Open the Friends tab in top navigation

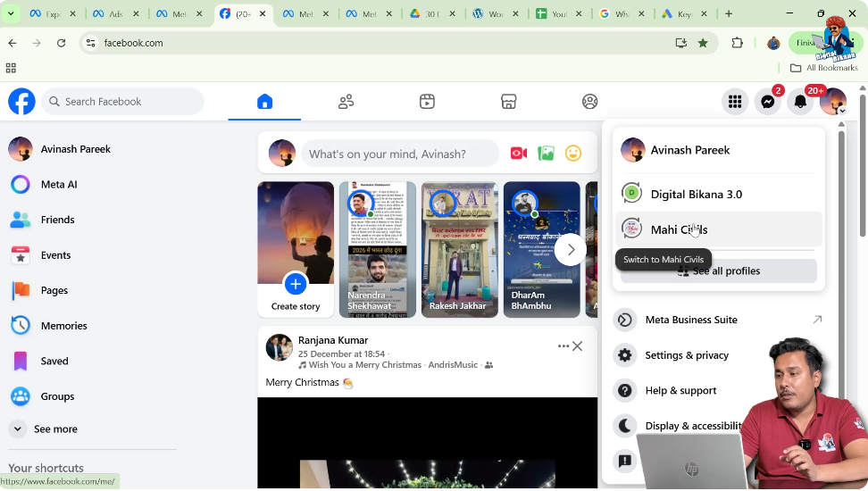[346, 102]
